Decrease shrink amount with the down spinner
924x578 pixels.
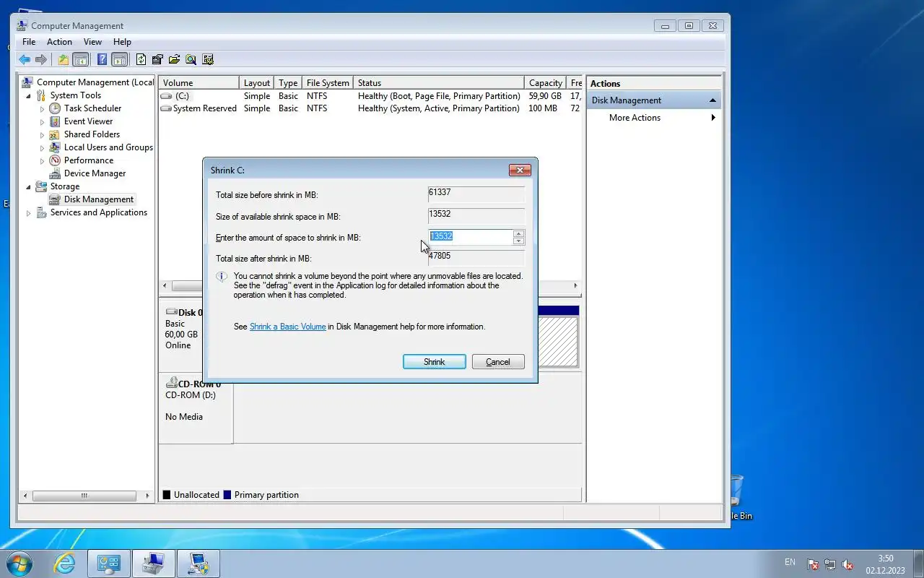click(x=518, y=241)
